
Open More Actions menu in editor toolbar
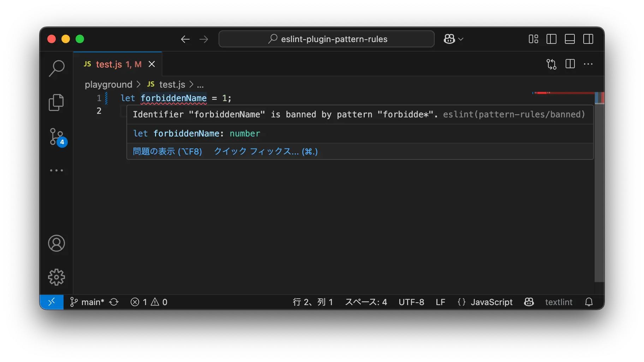pos(588,64)
